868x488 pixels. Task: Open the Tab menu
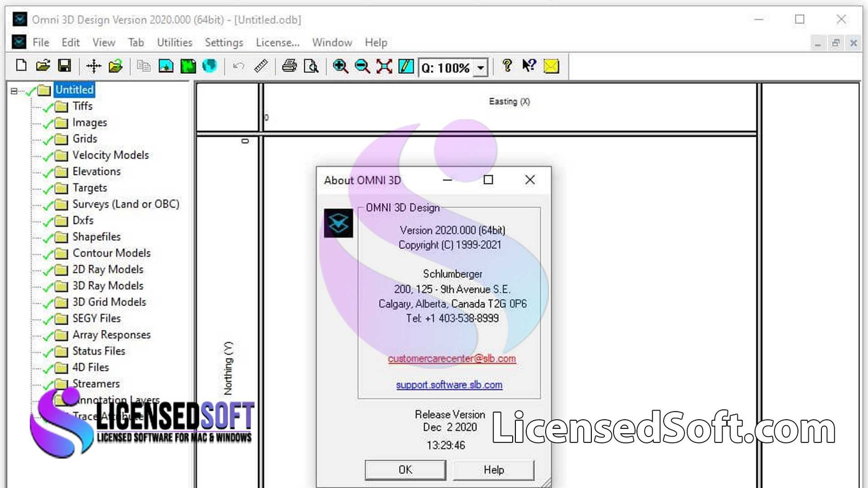click(136, 42)
